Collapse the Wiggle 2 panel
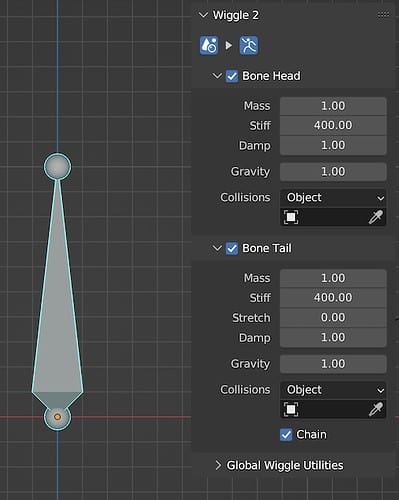This screenshot has height=500, width=399. pos(203,15)
